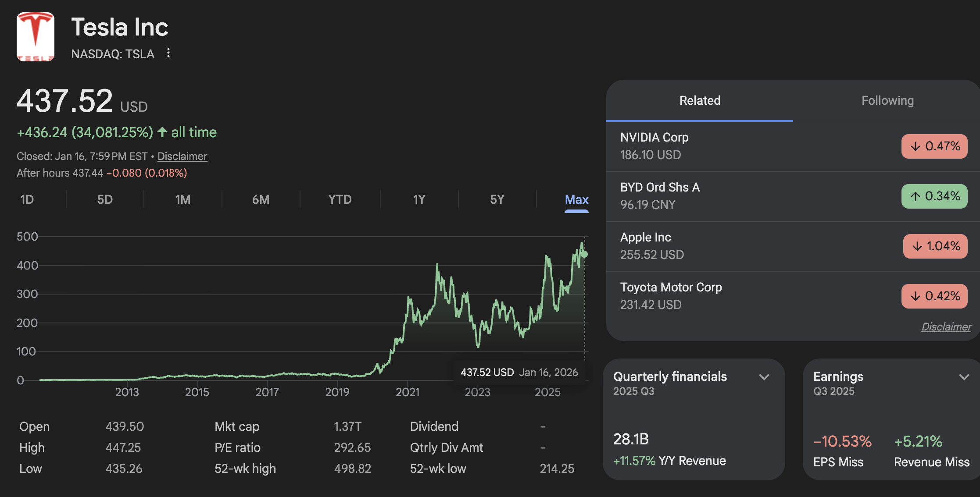The height and width of the screenshot is (497, 980).
Task: Select the Related tab
Action: click(x=700, y=101)
